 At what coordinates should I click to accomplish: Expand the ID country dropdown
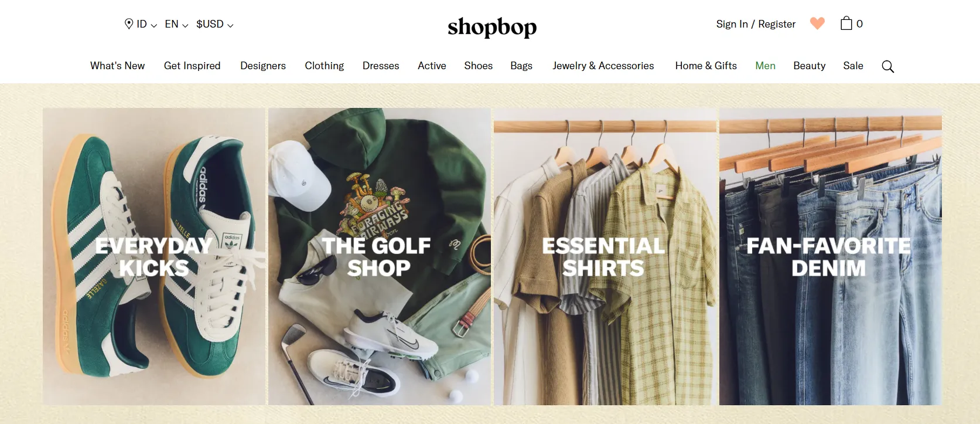(146, 24)
